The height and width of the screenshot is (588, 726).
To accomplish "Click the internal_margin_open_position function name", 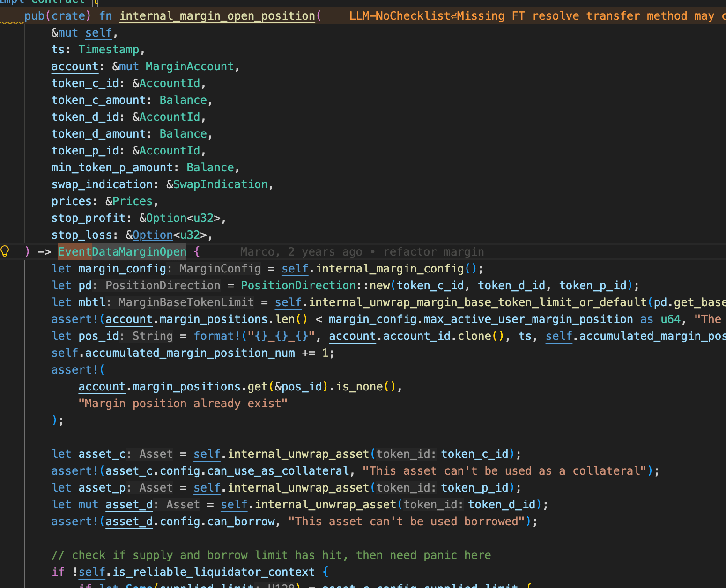I will point(217,16).
